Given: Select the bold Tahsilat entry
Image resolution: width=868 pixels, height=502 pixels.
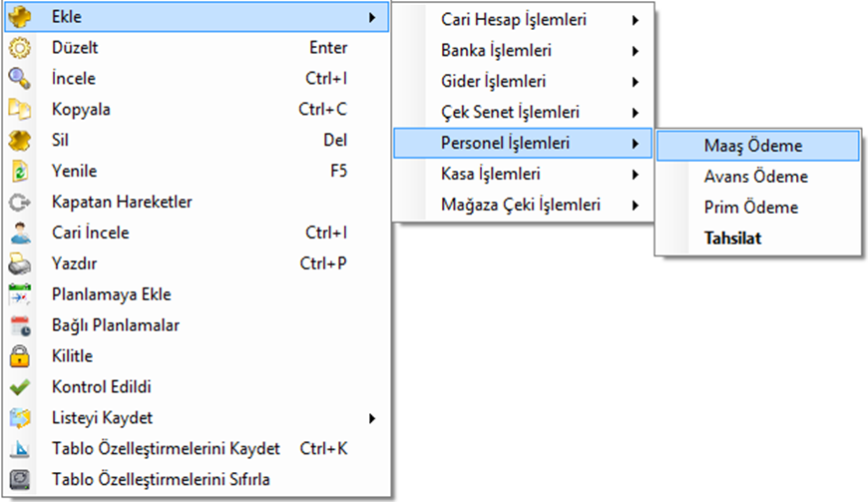Looking at the screenshot, I should [732, 239].
